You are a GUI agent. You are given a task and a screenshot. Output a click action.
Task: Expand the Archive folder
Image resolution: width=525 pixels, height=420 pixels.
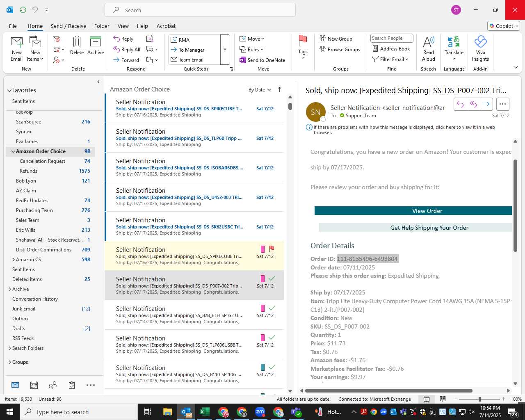point(10,289)
